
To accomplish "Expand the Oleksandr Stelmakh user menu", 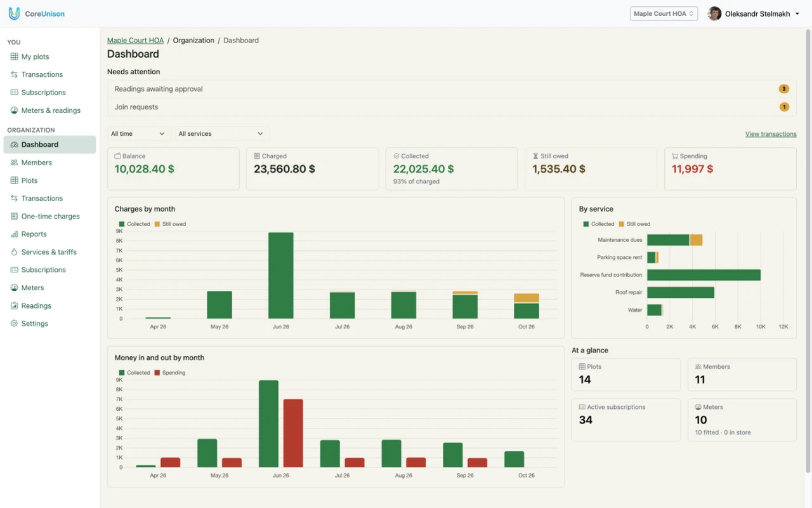I will tap(754, 13).
